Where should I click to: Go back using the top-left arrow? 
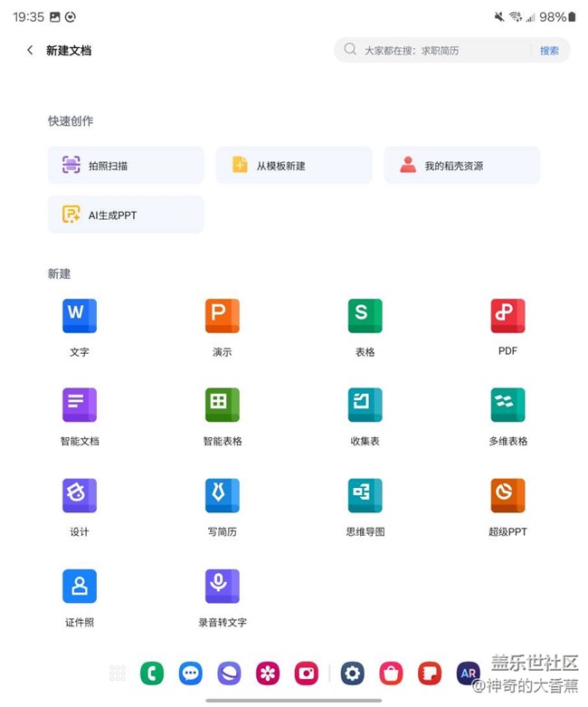30,51
